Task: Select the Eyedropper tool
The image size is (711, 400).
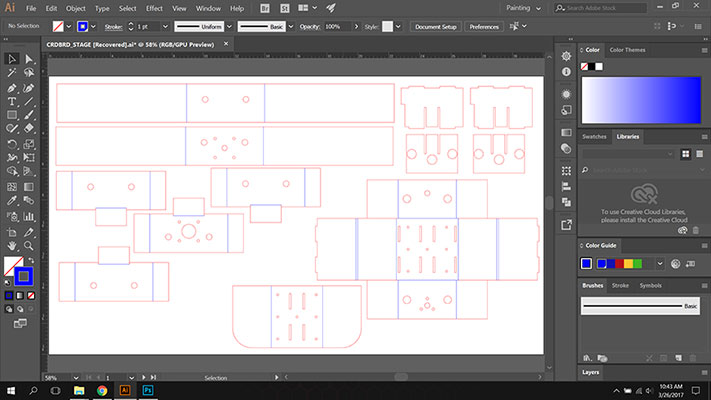Action: click(x=12, y=200)
